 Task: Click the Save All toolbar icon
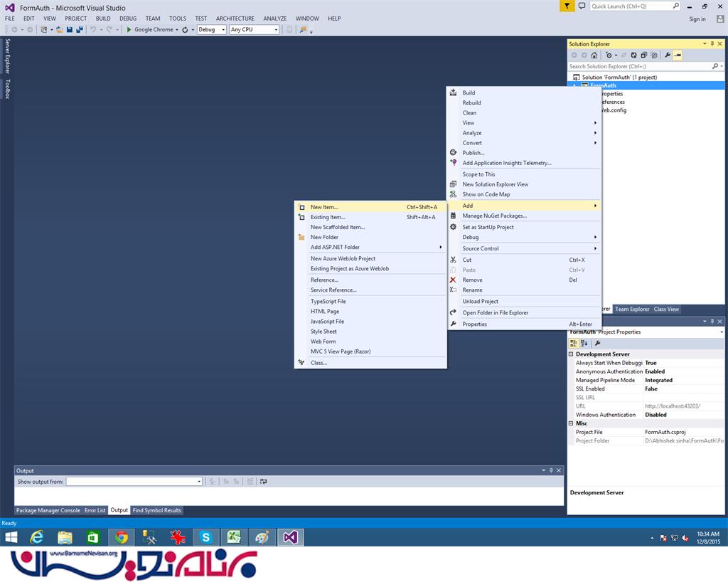click(x=80, y=30)
